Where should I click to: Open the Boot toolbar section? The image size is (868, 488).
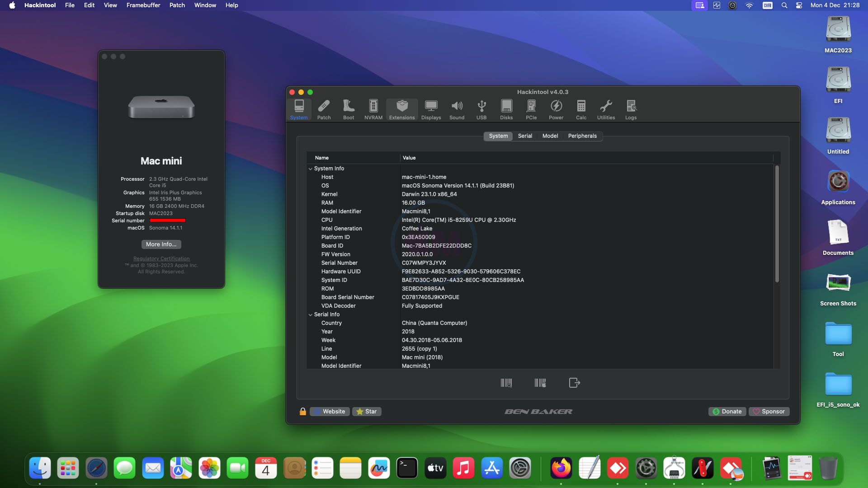[x=349, y=110]
